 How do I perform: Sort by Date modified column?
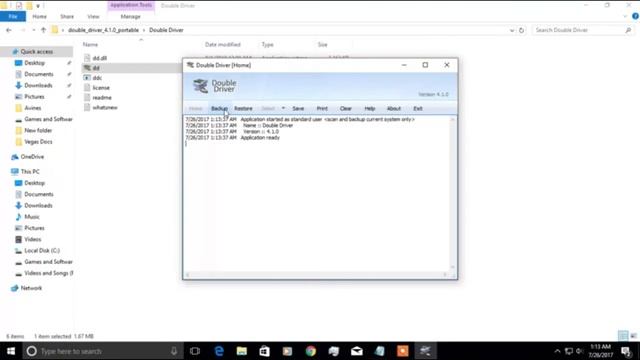pos(223,44)
